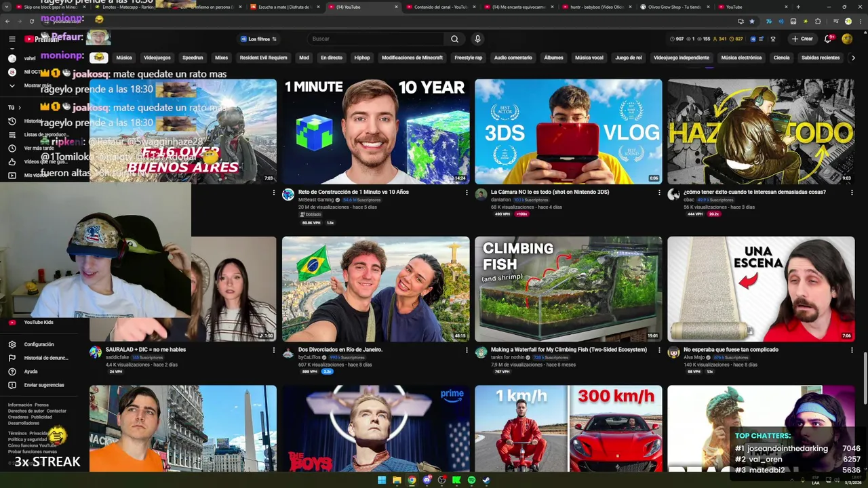The image size is (868, 488).
Task: Open a new Chrome tab with plus
Action: (797, 7)
